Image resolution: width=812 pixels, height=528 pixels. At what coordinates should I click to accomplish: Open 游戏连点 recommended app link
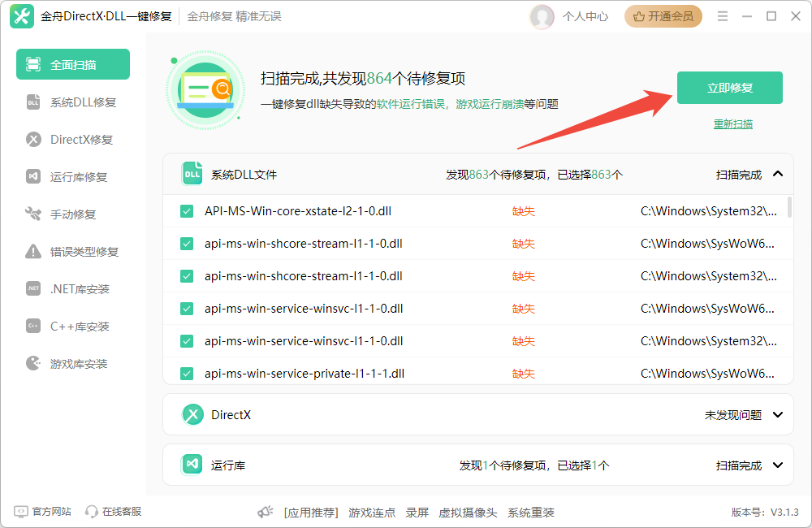(x=372, y=513)
